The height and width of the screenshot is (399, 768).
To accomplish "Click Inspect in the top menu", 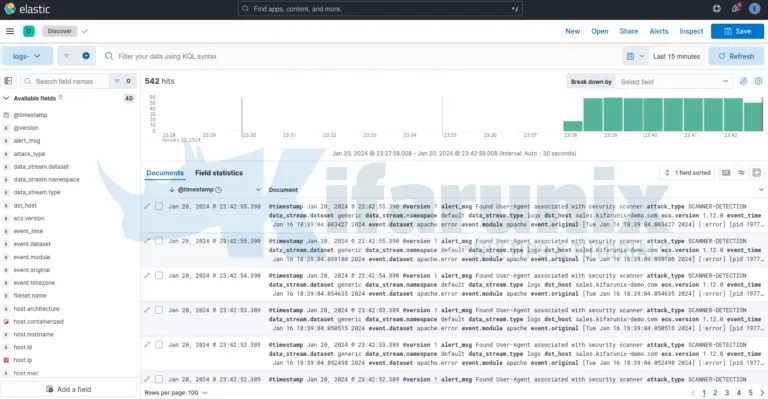I will pyautogui.click(x=691, y=31).
